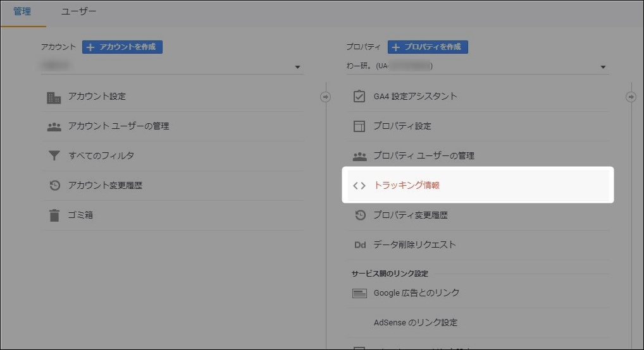Expand the トラッキング情報 menu item
The image size is (644, 350).
[x=406, y=186]
